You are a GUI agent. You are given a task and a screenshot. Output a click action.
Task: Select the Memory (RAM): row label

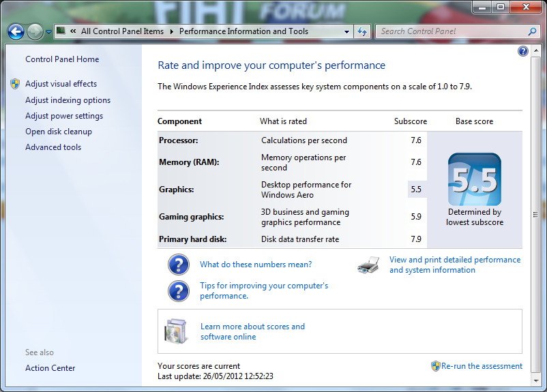[189, 162]
